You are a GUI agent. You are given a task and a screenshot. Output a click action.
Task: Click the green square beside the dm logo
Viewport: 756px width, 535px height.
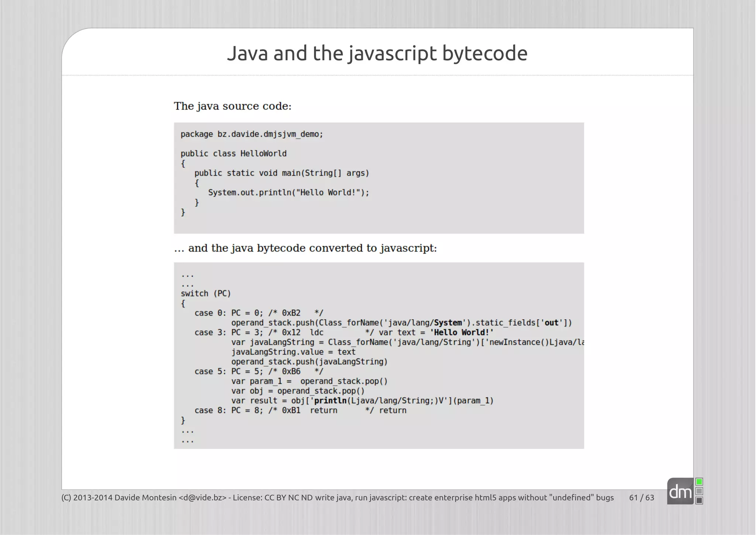(x=699, y=482)
